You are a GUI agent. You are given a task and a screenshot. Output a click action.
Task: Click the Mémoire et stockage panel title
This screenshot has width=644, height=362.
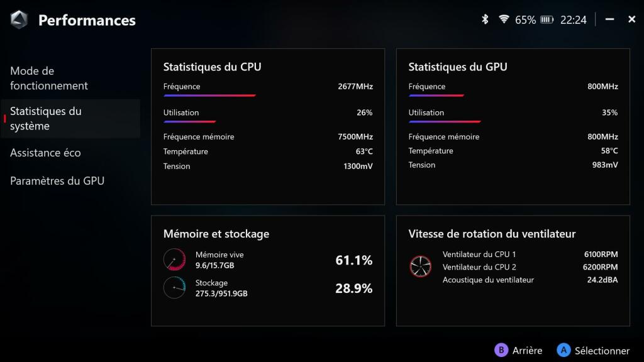pos(216,234)
